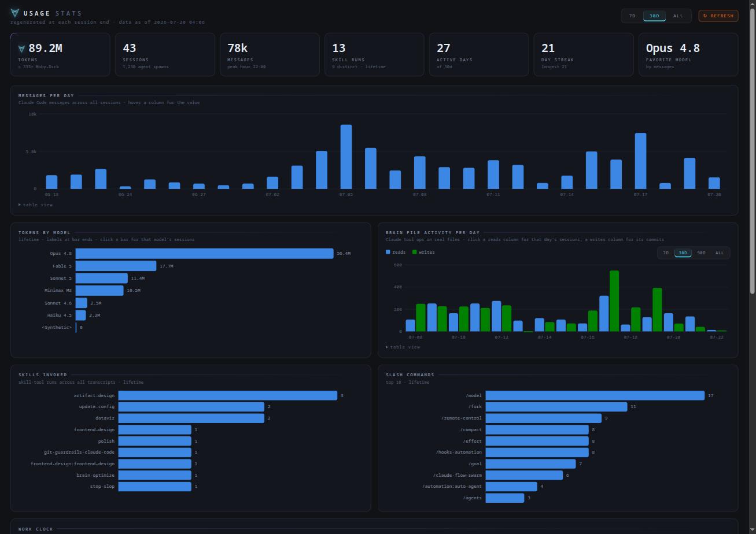
Task: Toggle the writes legend swatch
Action: 414,252
